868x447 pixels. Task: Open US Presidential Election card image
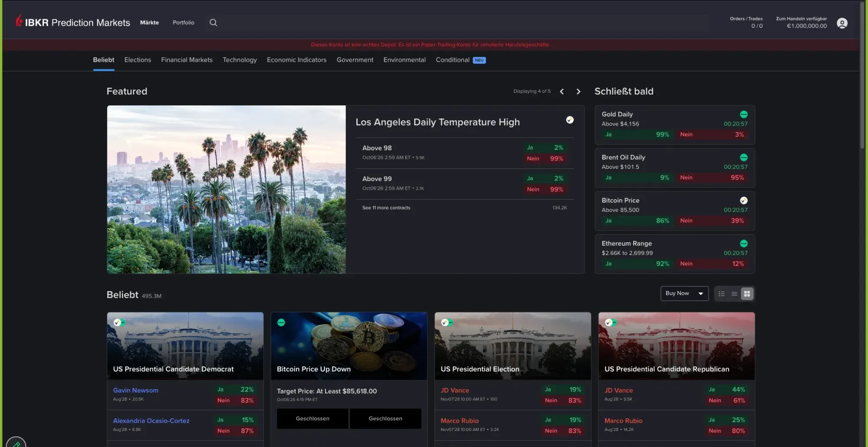click(513, 346)
